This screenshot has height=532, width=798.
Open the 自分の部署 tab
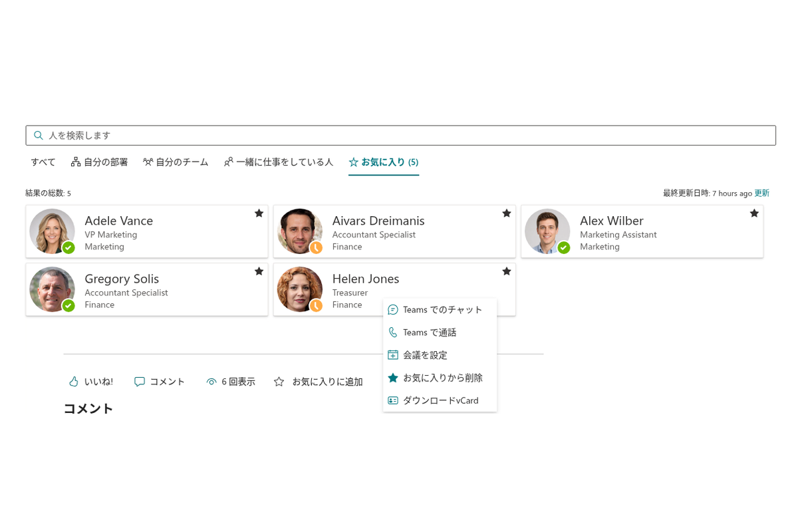(x=99, y=162)
